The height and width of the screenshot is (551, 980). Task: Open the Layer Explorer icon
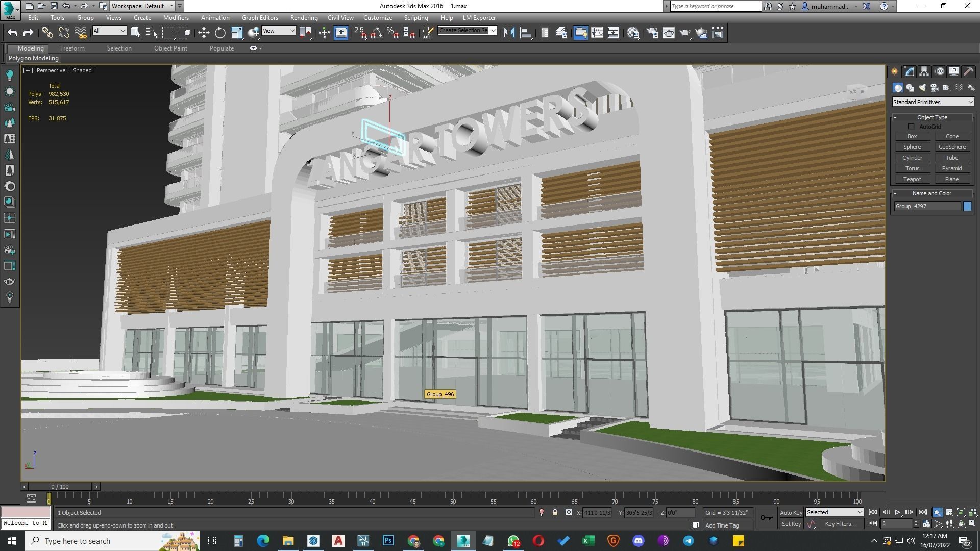click(561, 33)
